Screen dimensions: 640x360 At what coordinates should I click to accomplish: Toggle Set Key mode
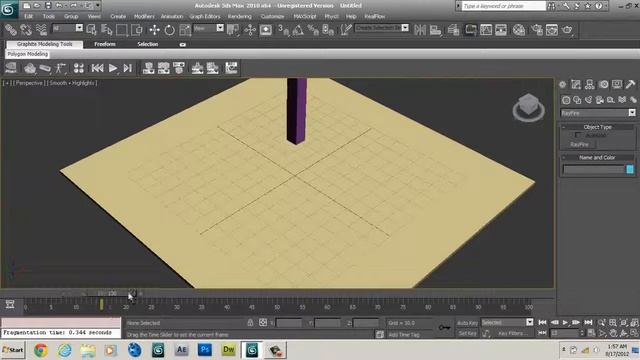tap(467, 333)
